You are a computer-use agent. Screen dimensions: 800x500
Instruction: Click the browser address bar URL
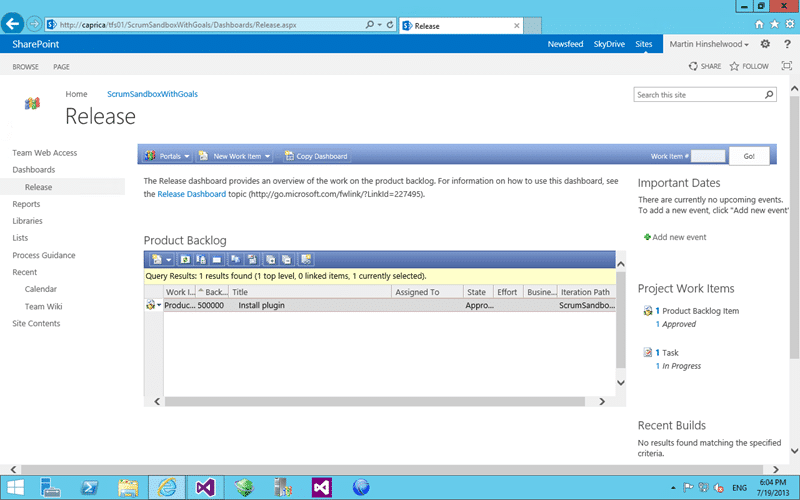click(178, 24)
